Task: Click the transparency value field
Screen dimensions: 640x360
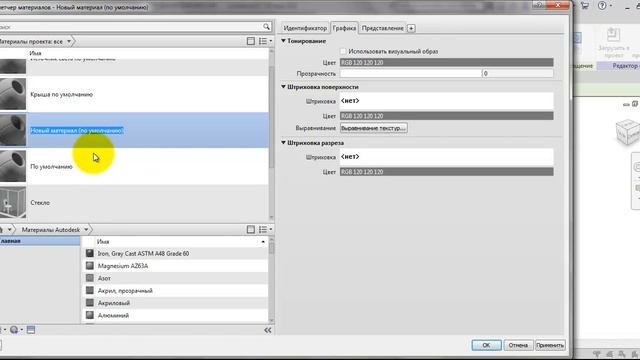Action: click(518, 73)
